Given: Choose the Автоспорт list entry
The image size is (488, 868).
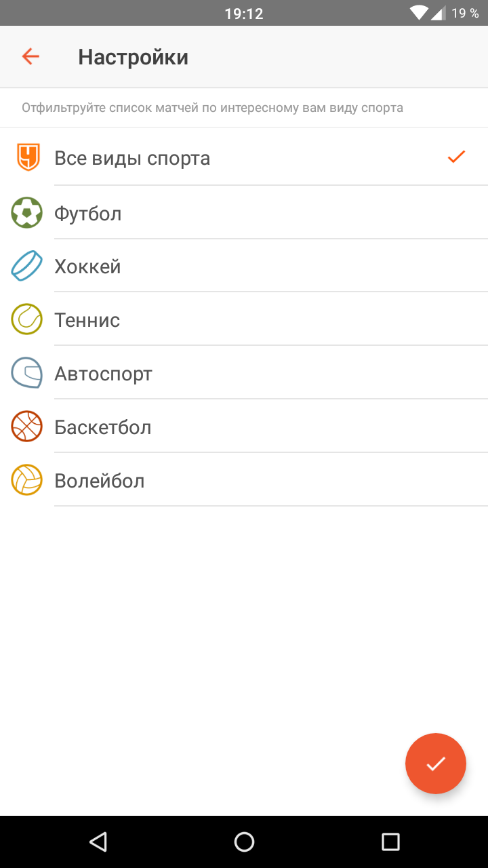Looking at the screenshot, I should [x=244, y=373].
